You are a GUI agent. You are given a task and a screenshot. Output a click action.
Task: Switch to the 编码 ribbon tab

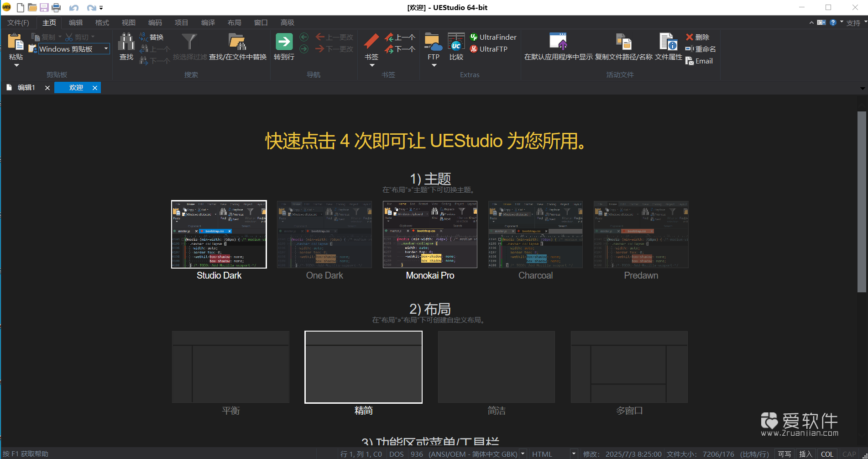point(155,22)
